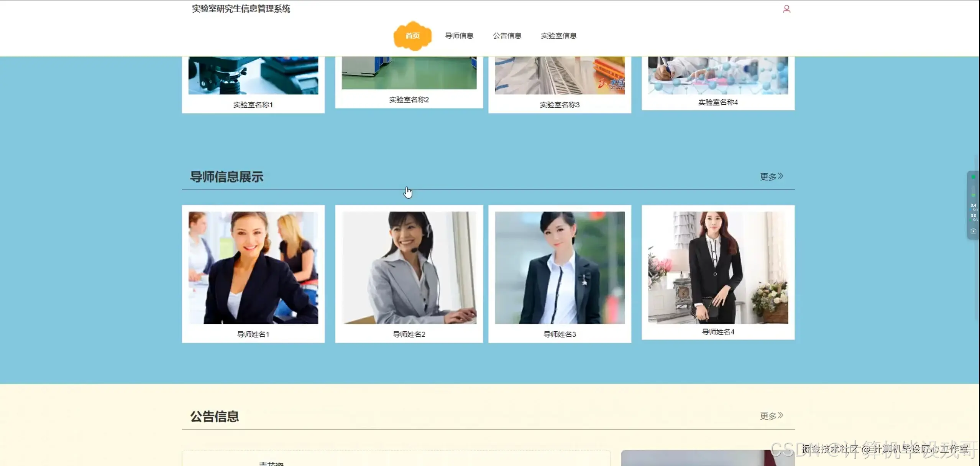980x466 pixels.
Task: Click the user profile icon at top right
Action: pos(787,8)
